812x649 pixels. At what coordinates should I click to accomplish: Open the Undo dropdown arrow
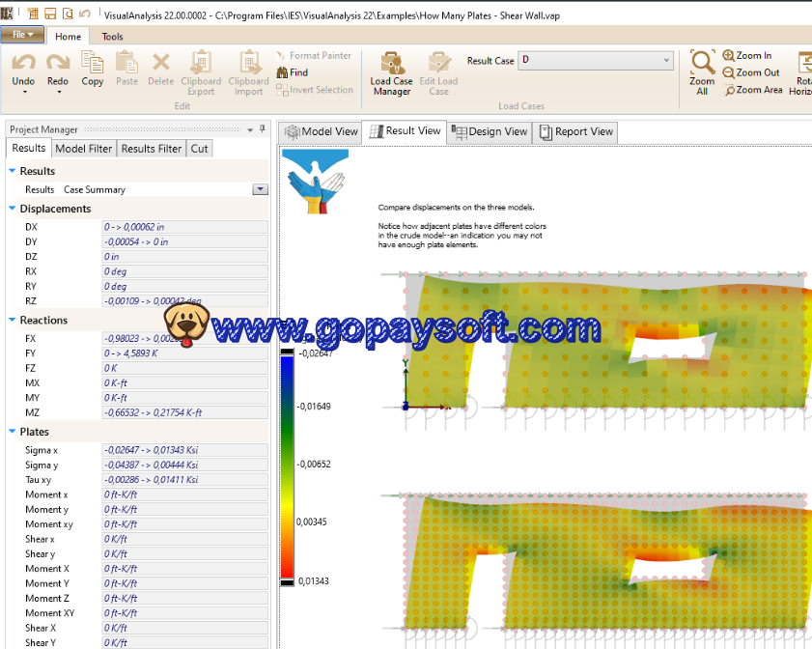click(x=24, y=92)
